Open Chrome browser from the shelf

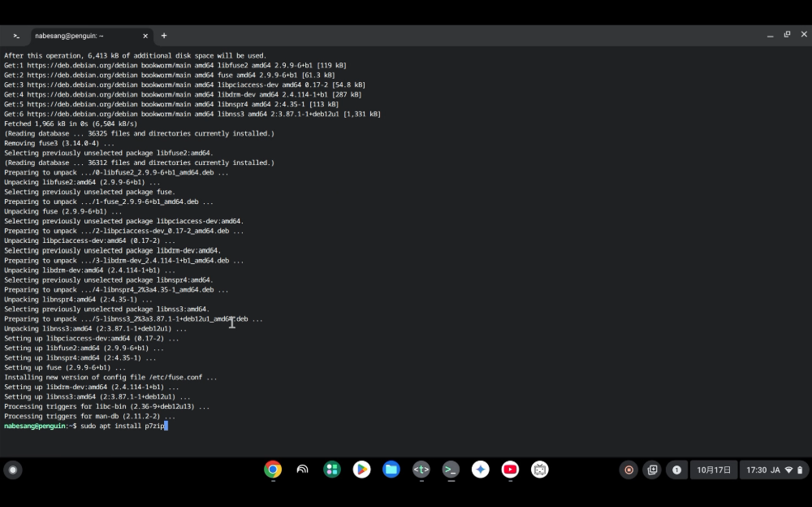coord(272,470)
